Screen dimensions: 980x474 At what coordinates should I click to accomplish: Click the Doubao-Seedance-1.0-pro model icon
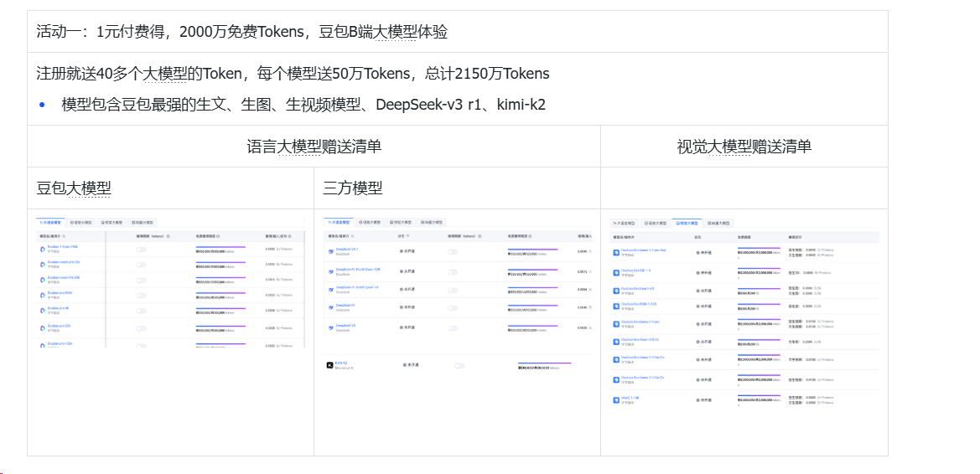point(616,324)
